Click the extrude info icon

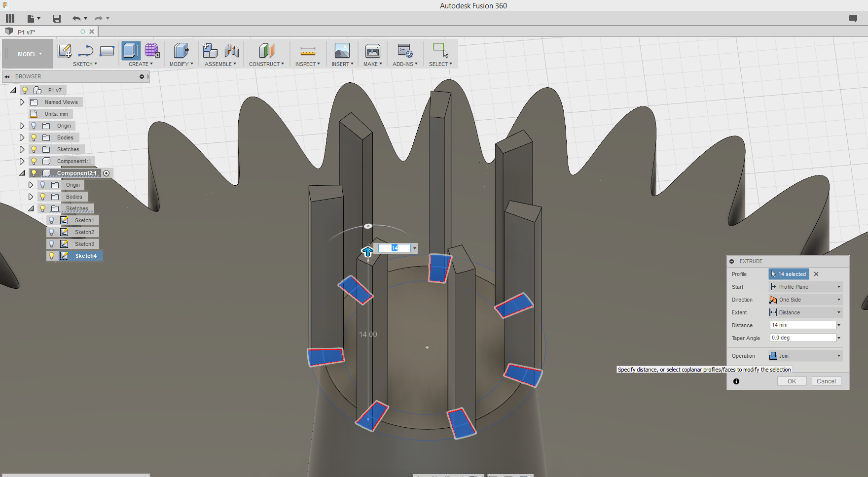(x=736, y=381)
